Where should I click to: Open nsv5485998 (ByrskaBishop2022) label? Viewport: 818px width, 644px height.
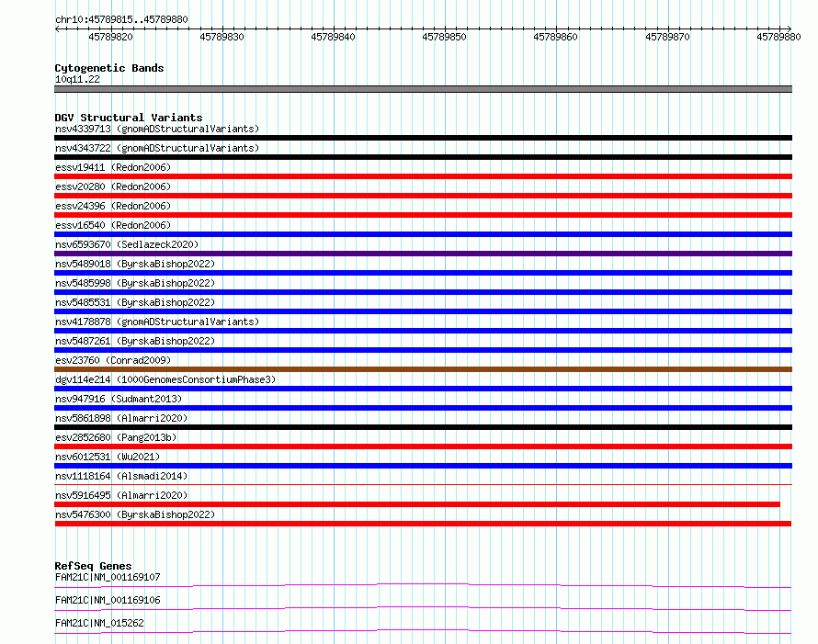coord(135,283)
